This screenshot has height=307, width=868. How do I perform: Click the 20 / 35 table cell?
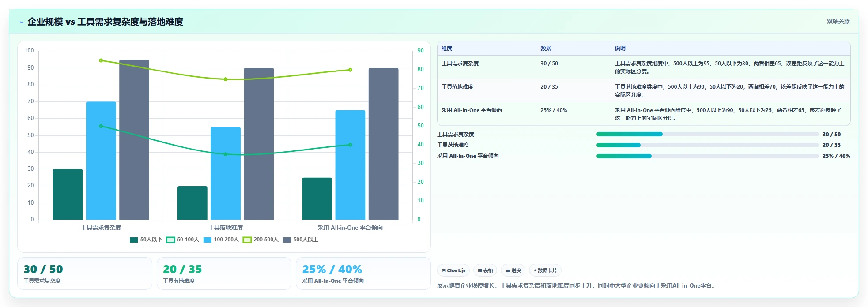point(549,87)
